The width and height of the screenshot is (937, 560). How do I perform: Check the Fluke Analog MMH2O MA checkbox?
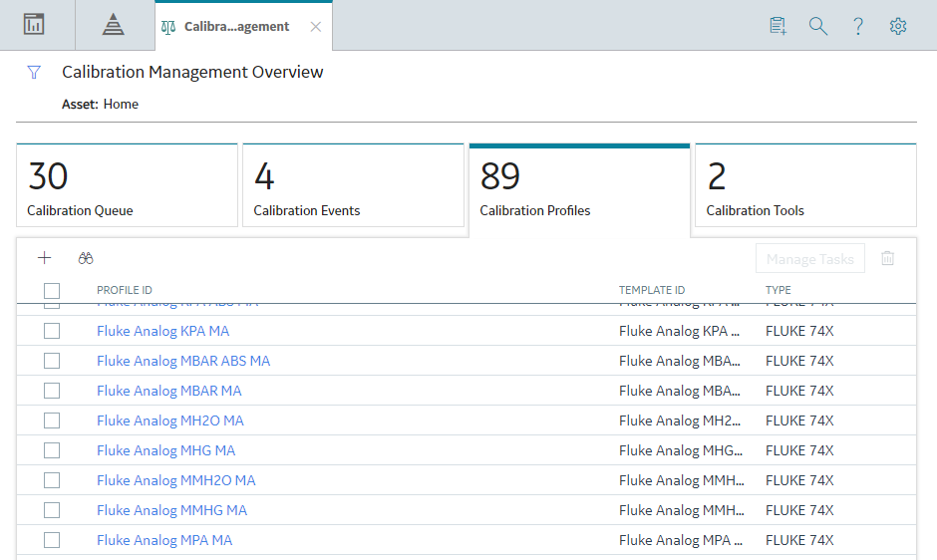(x=52, y=480)
